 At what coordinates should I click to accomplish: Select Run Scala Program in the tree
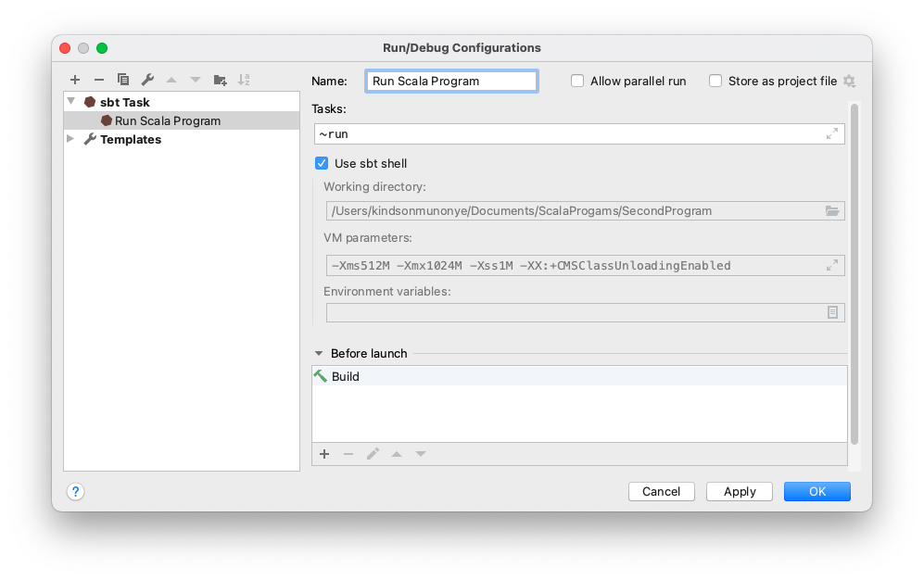pyautogui.click(x=167, y=121)
